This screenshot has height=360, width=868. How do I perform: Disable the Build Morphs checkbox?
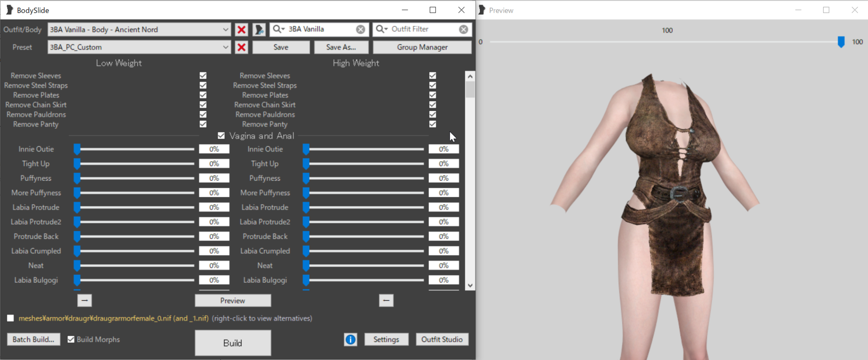[71, 339]
